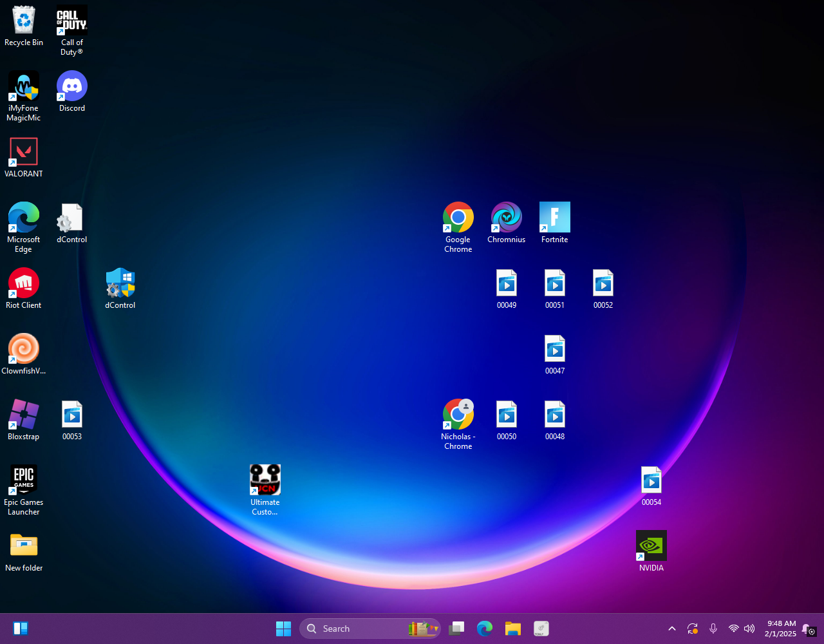Select dControl file icon showing gear on page

72,223
